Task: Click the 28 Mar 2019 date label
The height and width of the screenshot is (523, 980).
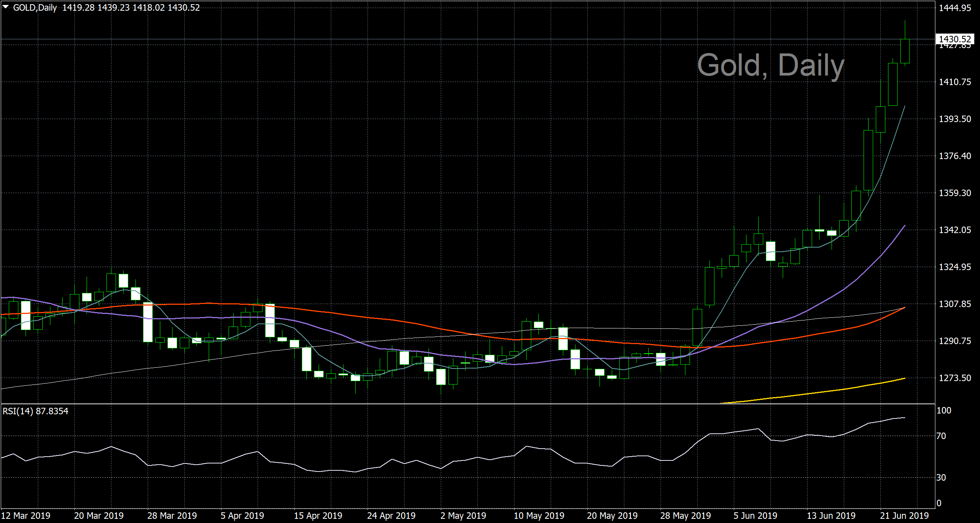Action: pyautogui.click(x=172, y=516)
